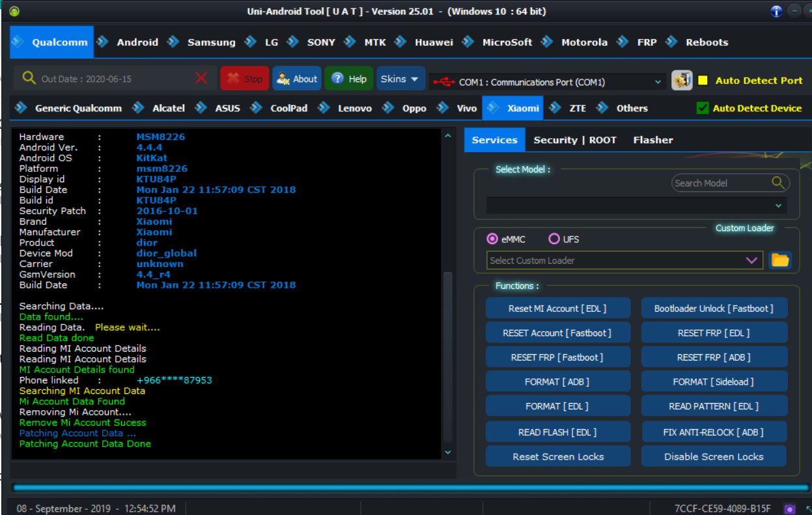Expand the COM port selection dropdown
The image size is (812, 515).
pos(658,83)
